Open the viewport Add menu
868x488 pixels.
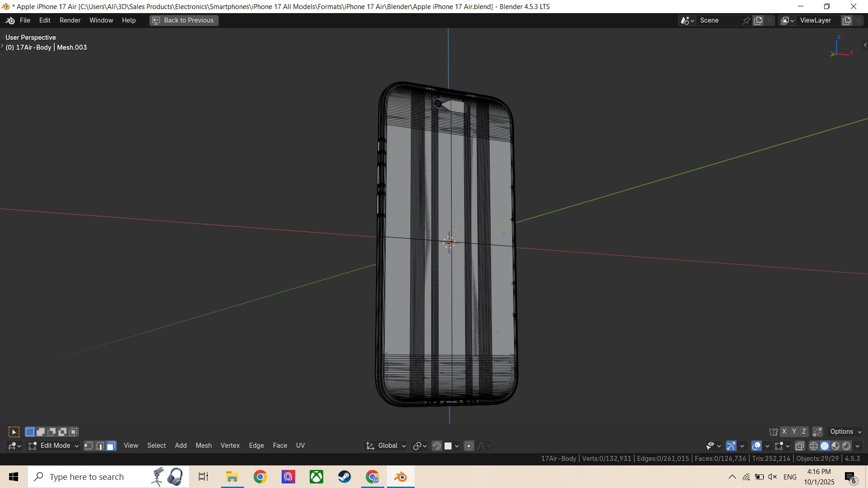[x=181, y=446]
